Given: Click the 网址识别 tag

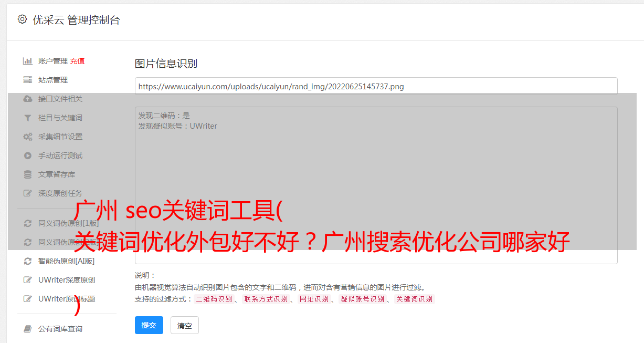Looking at the screenshot, I should 314,299.
